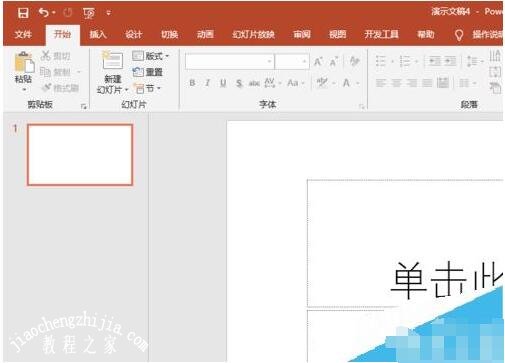Save the presentation with the floppy disk icon
The width and height of the screenshot is (505, 363).
click(x=23, y=13)
